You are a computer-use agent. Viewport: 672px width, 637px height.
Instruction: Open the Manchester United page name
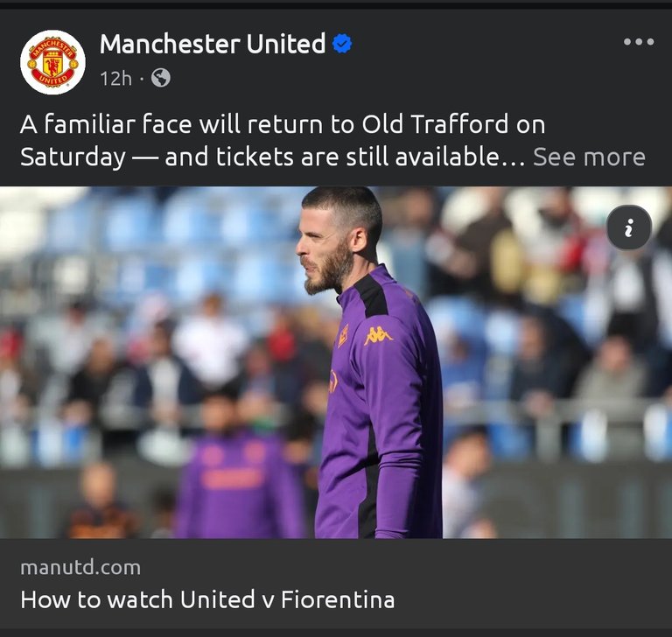[x=213, y=44]
